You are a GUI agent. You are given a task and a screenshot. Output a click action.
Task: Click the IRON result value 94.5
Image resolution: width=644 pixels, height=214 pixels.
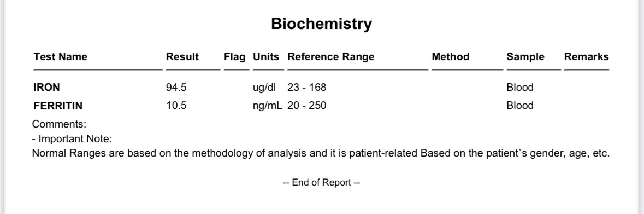pos(176,87)
